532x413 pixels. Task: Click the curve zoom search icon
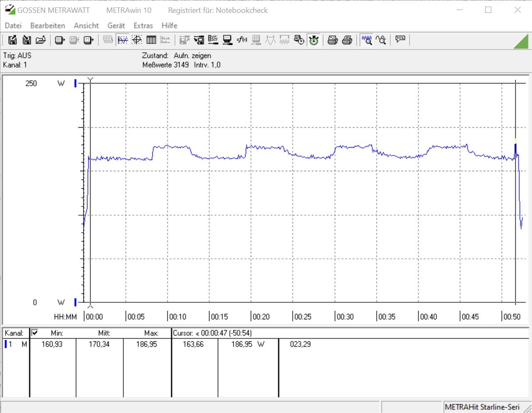click(x=381, y=40)
